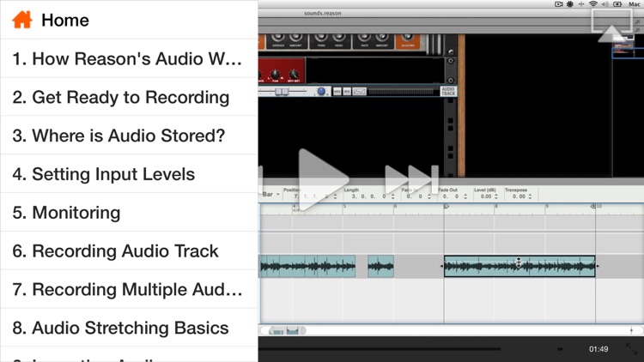This screenshot has width=644, height=362.
Task: Click the Transpose 0.00 field
Action: 519,196
